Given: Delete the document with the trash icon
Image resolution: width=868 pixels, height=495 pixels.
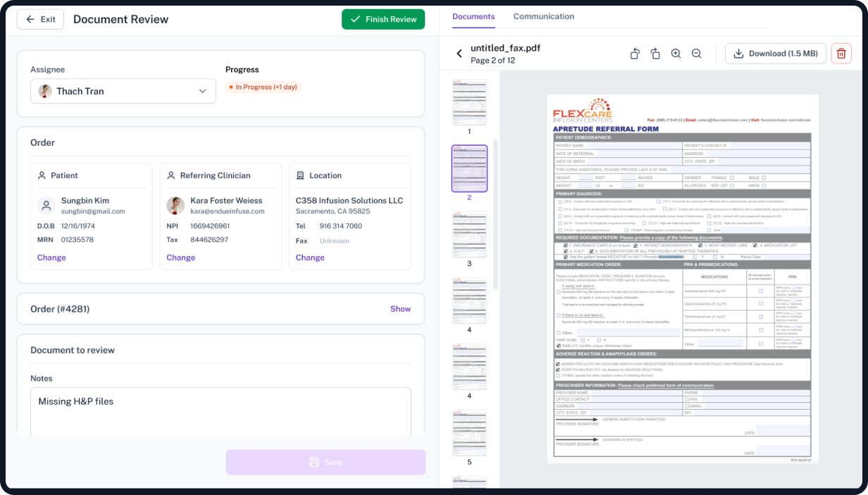Looking at the screenshot, I should point(841,54).
